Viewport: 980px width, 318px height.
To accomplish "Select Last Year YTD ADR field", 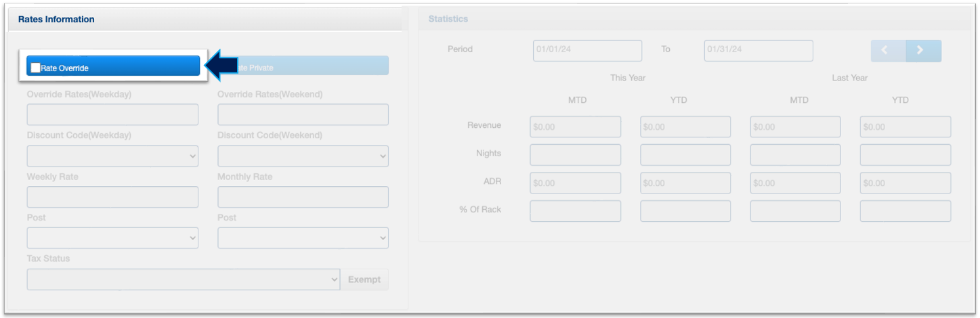I will [905, 183].
